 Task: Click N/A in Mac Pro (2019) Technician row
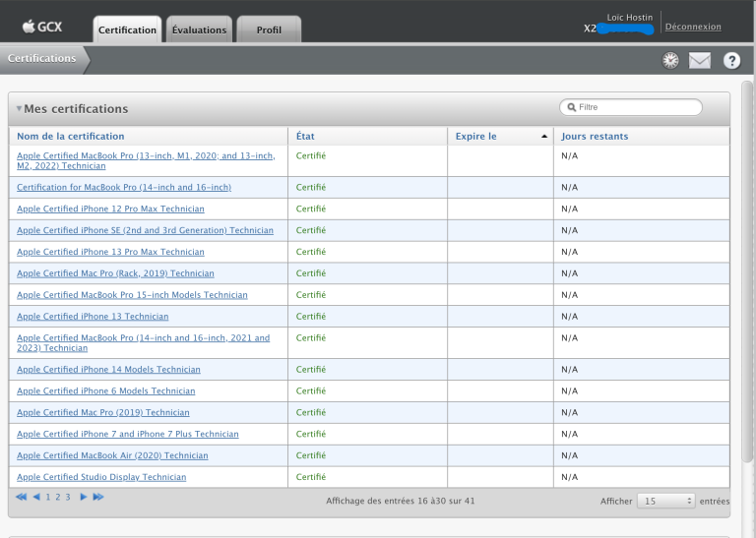569,413
